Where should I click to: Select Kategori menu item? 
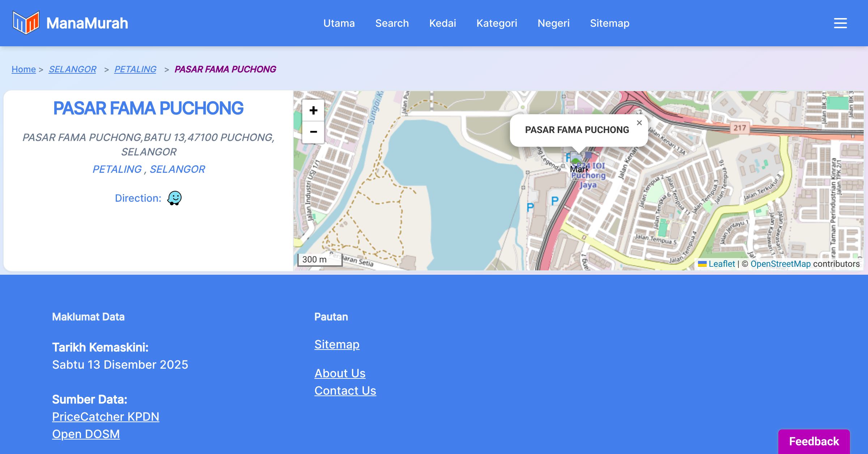497,23
